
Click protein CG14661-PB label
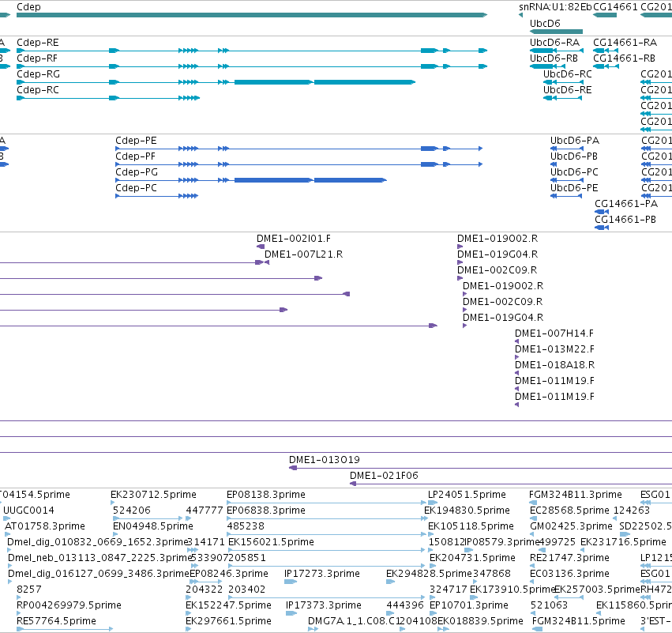(625, 220)
